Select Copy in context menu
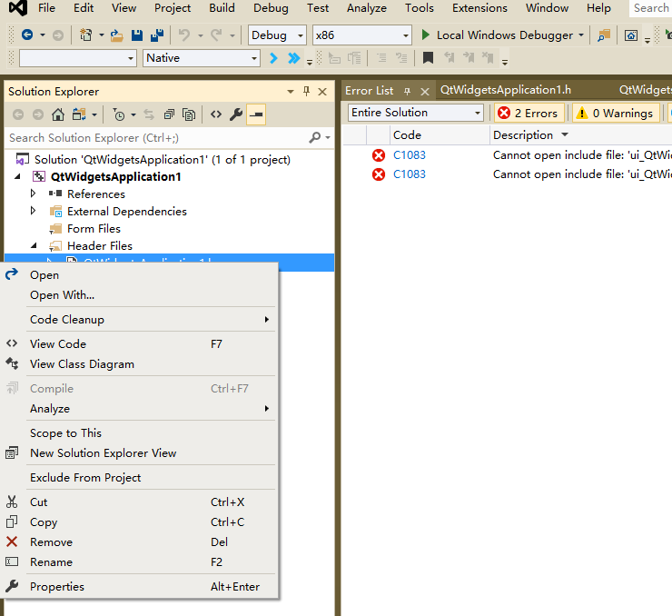The height and width of the screenshot is (616, 672). tap(140, 522)
